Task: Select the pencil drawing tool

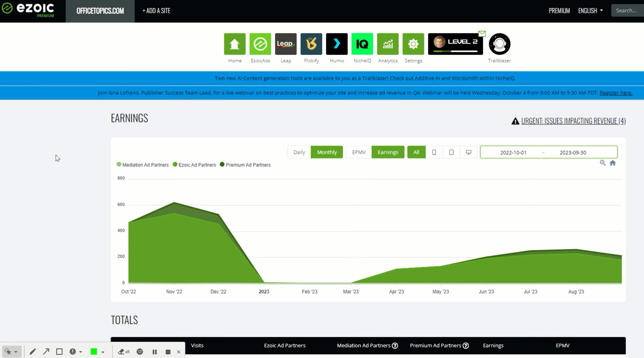Action: click(x=33, y=351)
